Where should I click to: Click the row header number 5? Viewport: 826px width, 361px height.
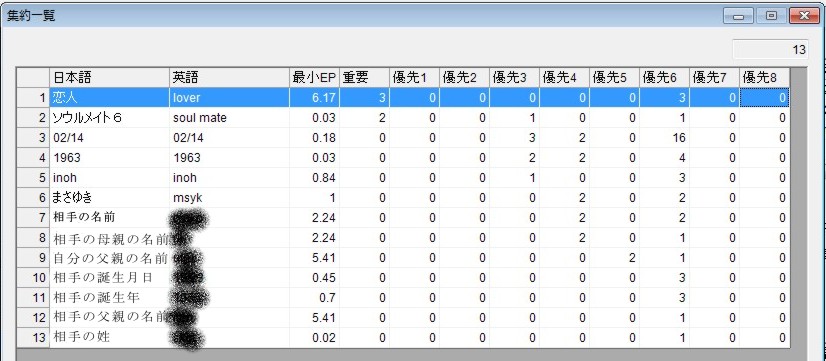pyautogui.click(x=33, y=178)
